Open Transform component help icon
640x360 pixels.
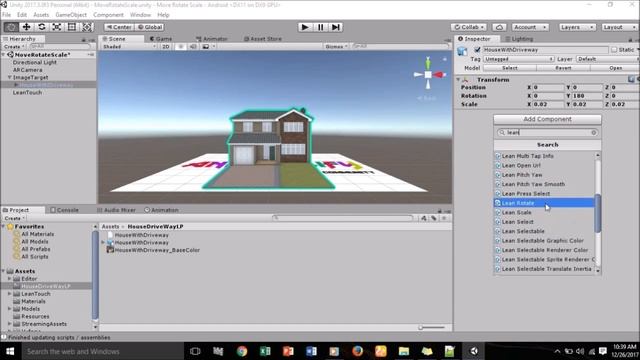click(x=631, y=79)
